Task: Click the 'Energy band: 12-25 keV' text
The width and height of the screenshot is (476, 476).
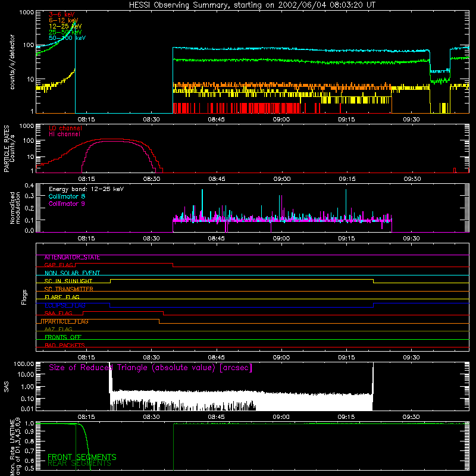Action: coord(86,189)
